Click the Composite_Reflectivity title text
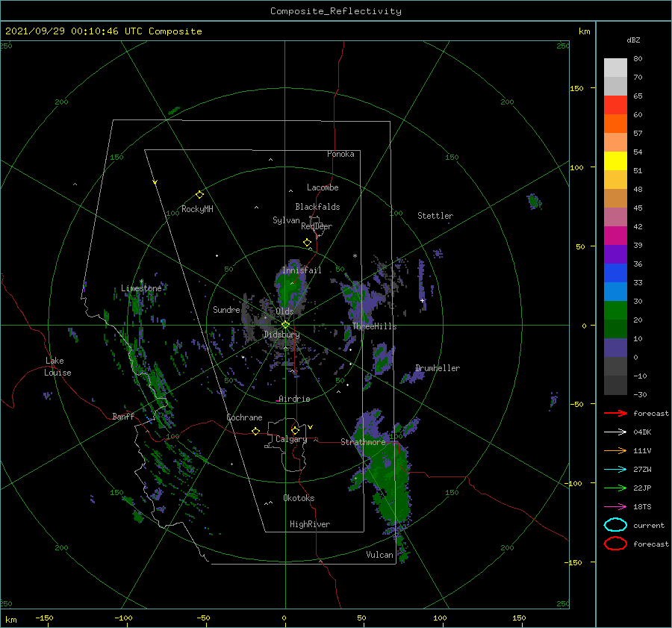This screenshot has height=628, width=672. [335, 11]
